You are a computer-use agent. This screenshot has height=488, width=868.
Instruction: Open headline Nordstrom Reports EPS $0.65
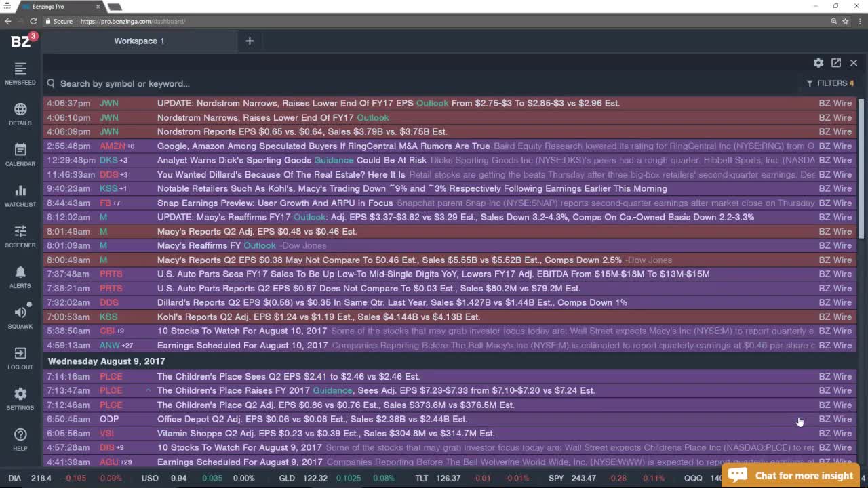point(302,131)
